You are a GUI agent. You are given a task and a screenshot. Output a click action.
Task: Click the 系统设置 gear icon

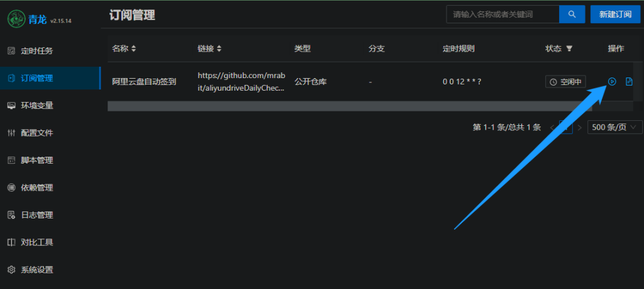coord(11,270)
